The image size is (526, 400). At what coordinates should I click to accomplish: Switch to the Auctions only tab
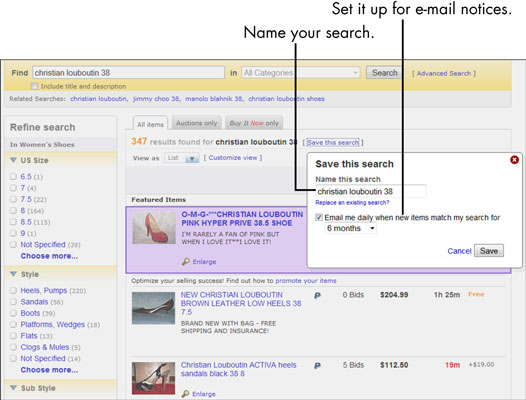coord(197,123)
